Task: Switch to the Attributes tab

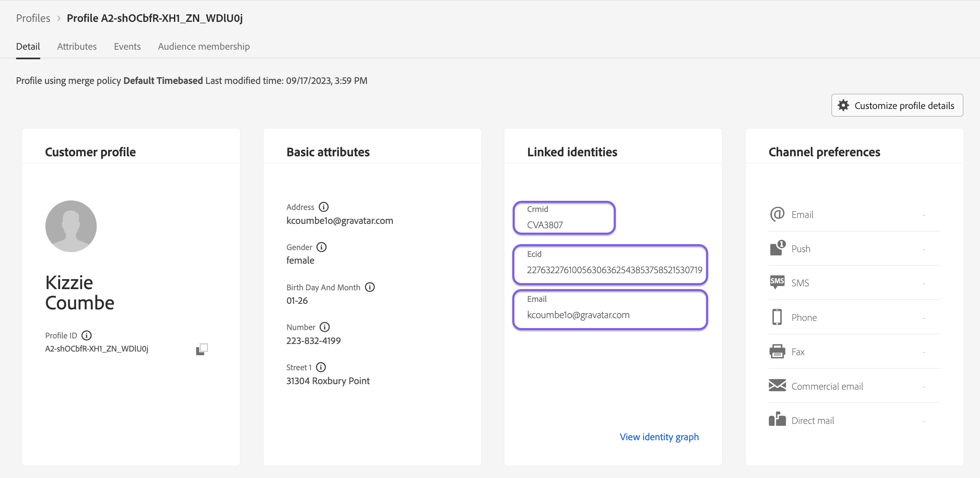Action: click(77, 47)
